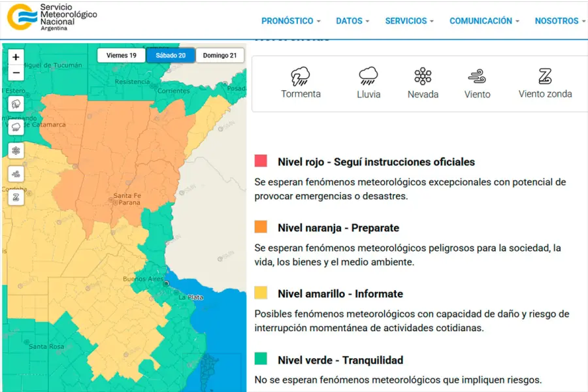
Task: Click the Lluvia cloud icon in legend
Action: click(x=368, y=76)
